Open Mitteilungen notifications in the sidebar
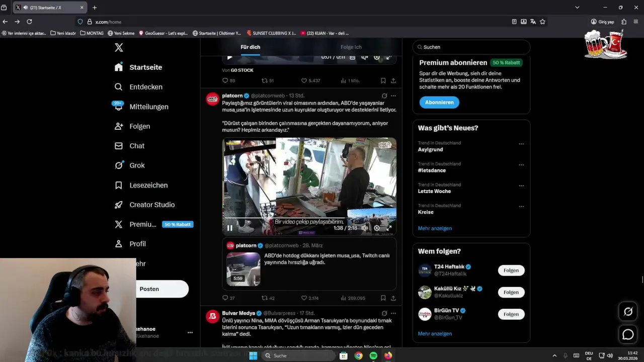 (x=141, y=107)
